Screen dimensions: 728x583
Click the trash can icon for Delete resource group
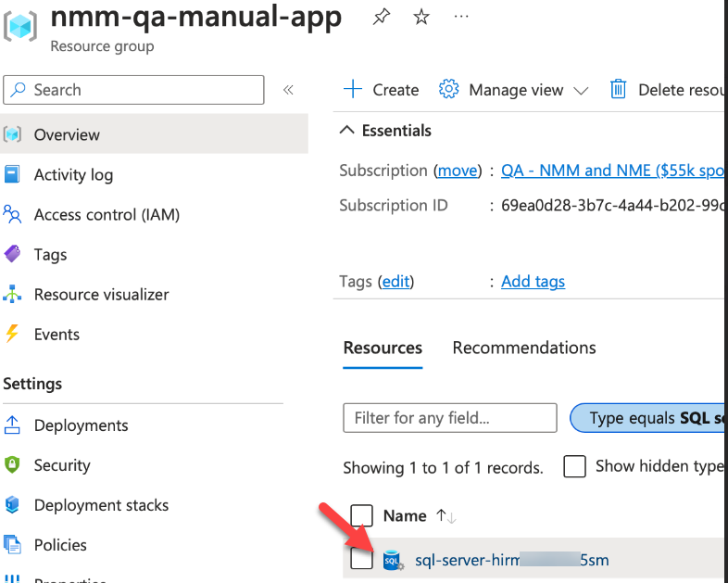click(x=618, y=89)
